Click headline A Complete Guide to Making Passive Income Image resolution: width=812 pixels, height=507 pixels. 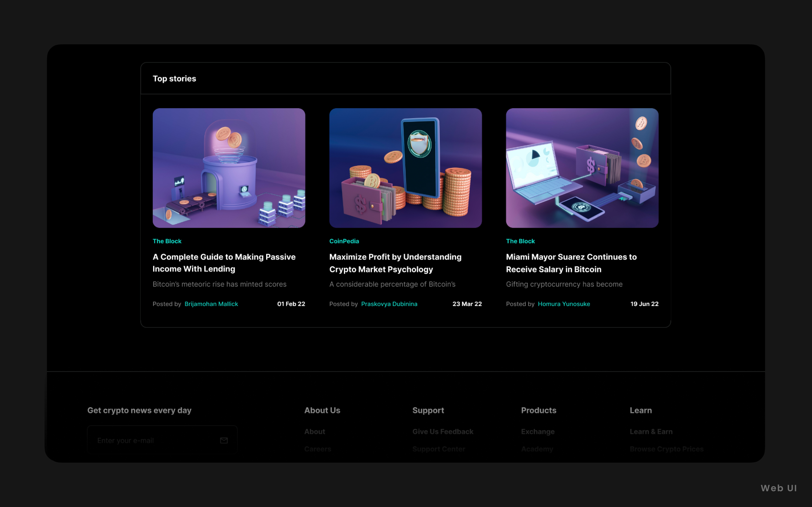coord(224,263)
